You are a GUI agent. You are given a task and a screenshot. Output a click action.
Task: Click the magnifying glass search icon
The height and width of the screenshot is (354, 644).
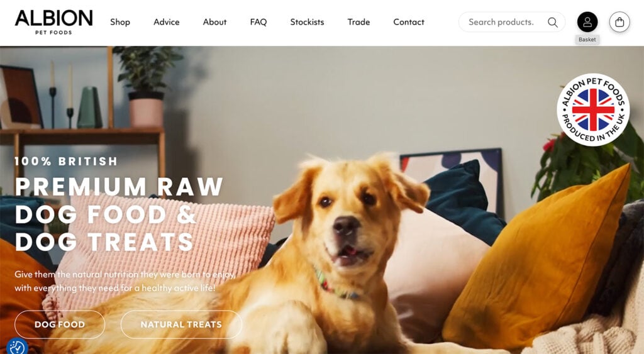553,22
